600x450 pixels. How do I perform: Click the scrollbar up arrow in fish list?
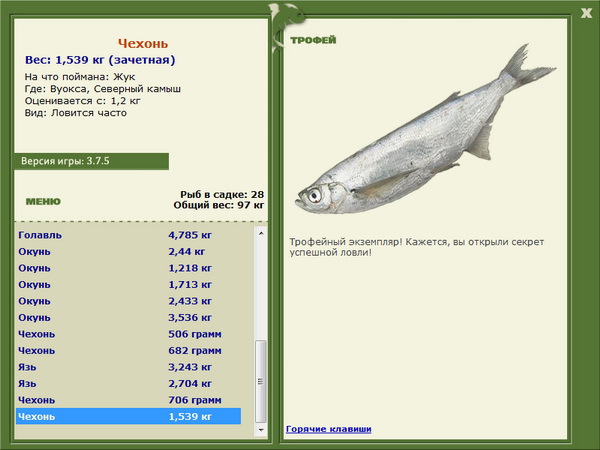coord(261,233)
